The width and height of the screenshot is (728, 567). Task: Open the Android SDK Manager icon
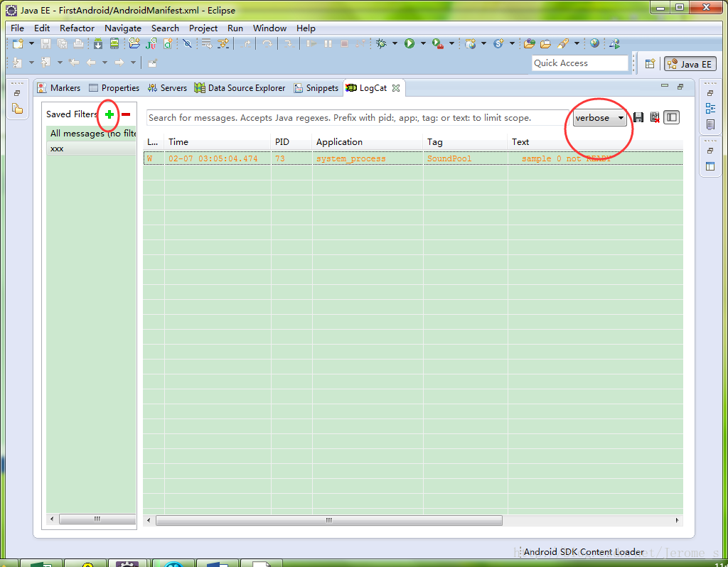click(x=98, y=43)
